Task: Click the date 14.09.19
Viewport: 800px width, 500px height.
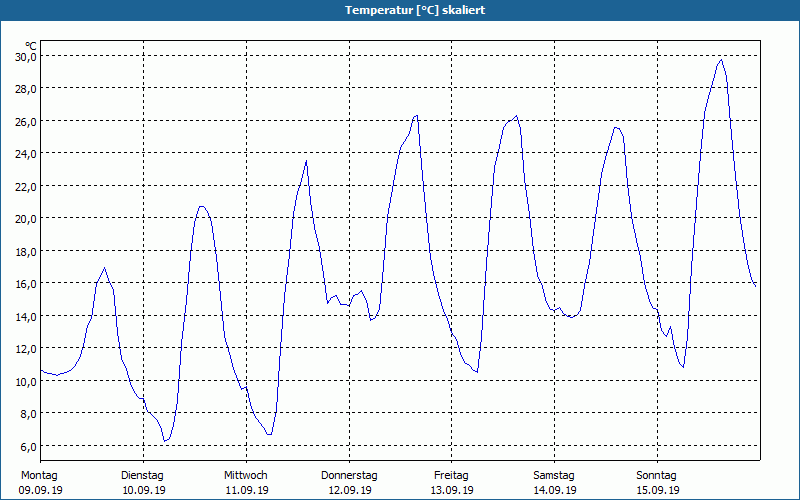Action: point(555,490)
